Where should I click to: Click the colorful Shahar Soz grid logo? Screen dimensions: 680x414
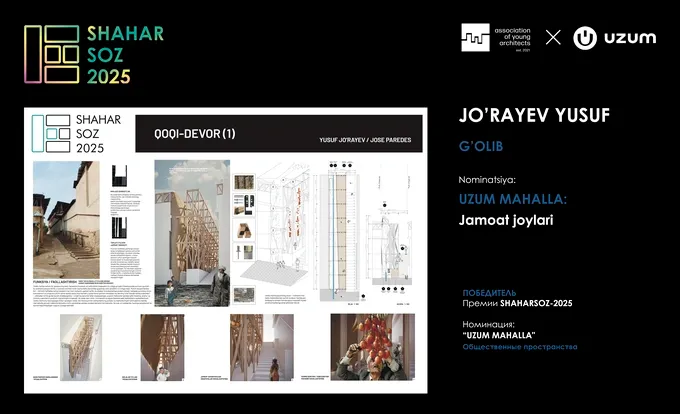coord(50,54)
